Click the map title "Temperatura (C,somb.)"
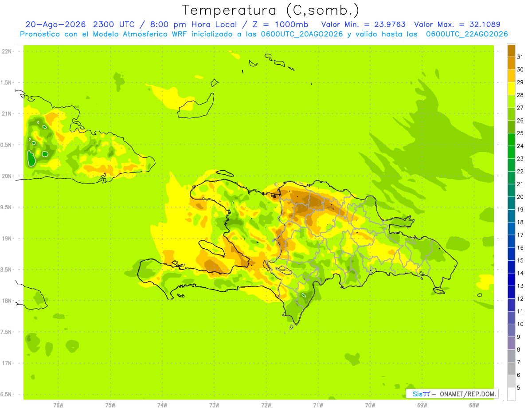532x411 pixels. 271,10
